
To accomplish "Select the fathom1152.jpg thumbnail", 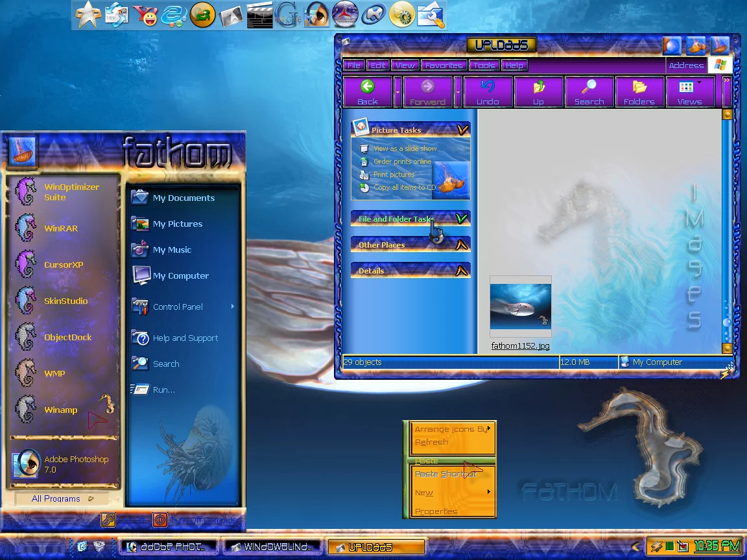I will [x=520, y=307].
